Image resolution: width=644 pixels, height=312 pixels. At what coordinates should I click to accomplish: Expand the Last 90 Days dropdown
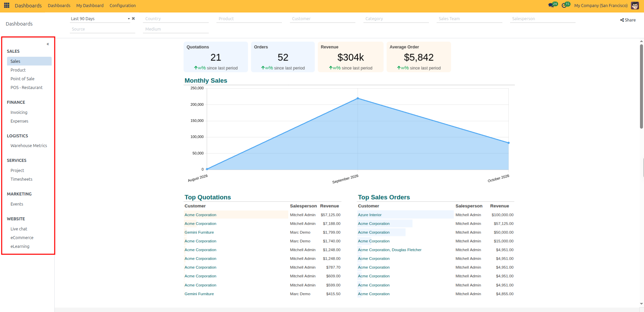coord(129,19)
